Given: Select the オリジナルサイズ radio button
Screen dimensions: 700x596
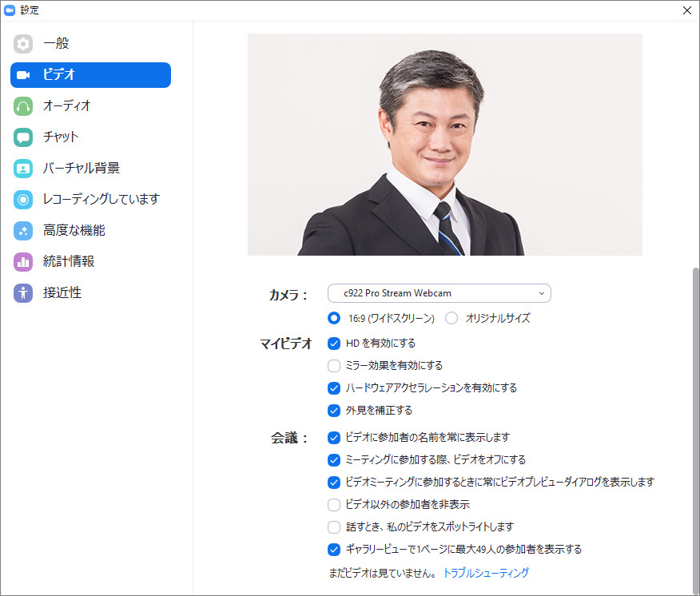Looking at the screenshot, I should [x=451, y=318].
